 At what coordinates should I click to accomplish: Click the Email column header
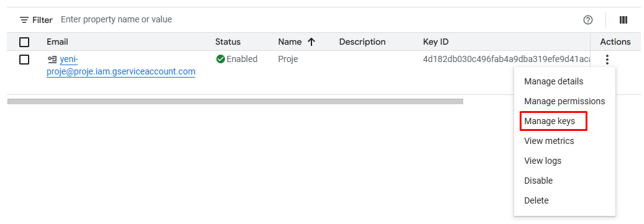coord(57,42)
